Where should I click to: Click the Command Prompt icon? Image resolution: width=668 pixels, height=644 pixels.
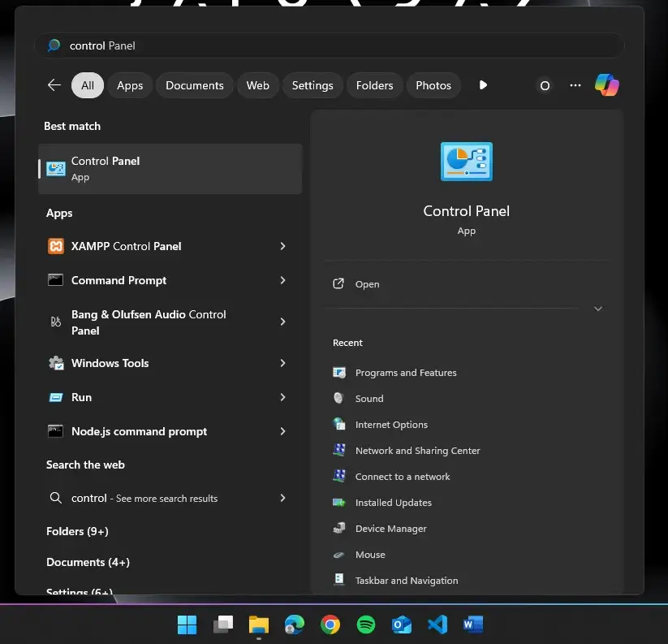click(x=56, y=280)
